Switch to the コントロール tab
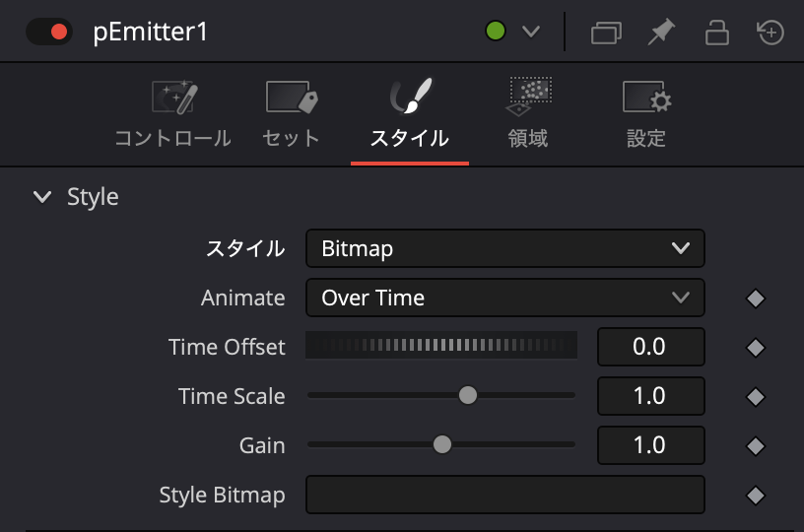The image size is (804, 532). pos(173,113)
